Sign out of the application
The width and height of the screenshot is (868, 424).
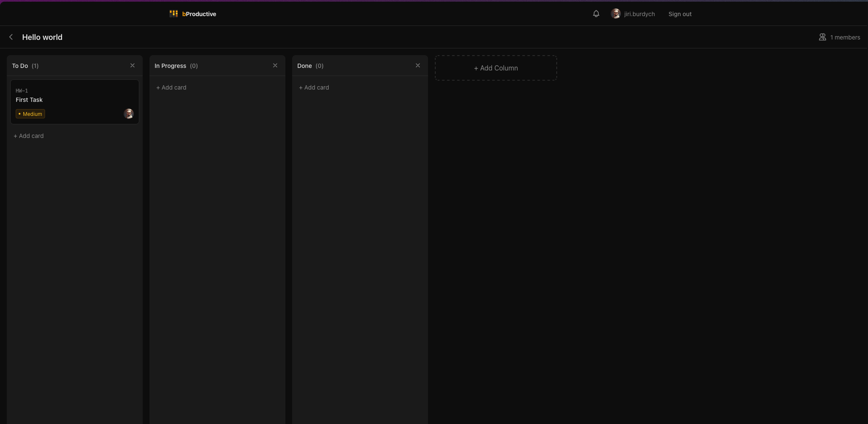(x=679, y=14)
